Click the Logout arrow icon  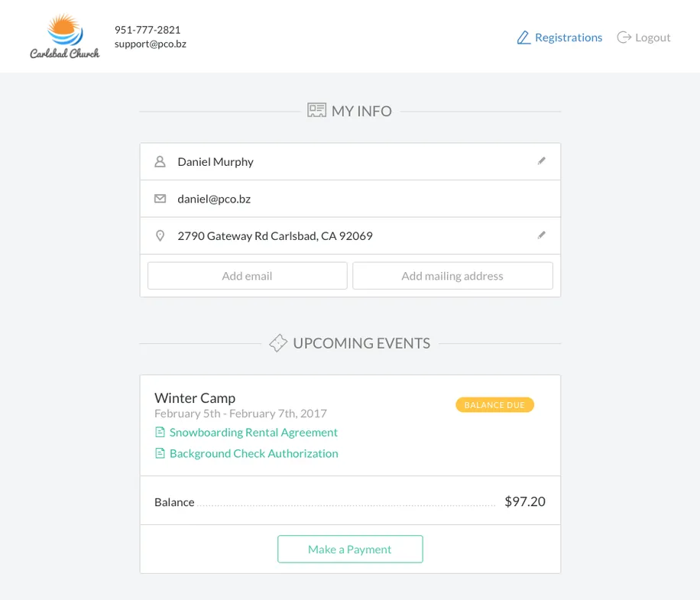pyautogui.click(x=624, y=37)
